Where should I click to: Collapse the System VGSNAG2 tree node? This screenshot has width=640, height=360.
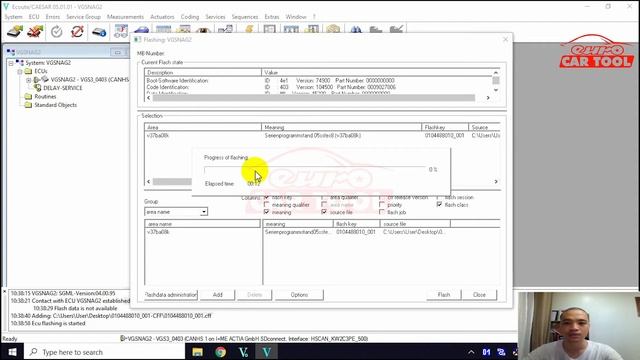pyautogui.click(x=11, y=63)
